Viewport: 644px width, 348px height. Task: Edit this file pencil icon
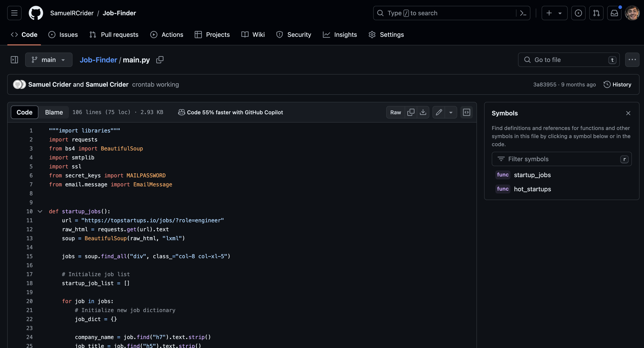point(439,112)
